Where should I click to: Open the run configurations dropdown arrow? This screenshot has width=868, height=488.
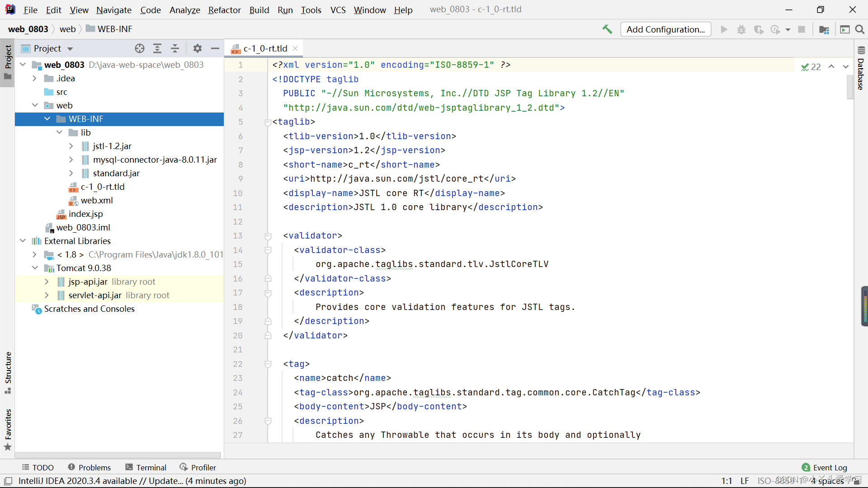pyautogui.click(x=788, y=30)
